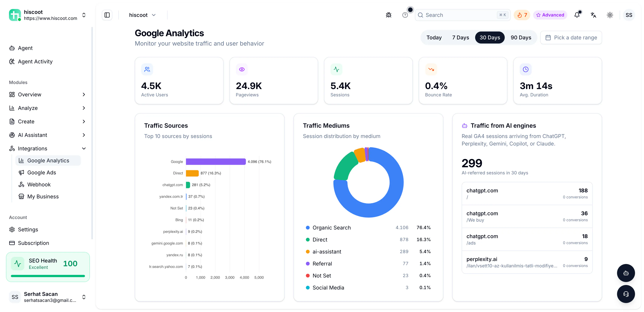Select the 90 Days range
The height and width of the screenshot is (312, 644).
(x=521, y=37)
